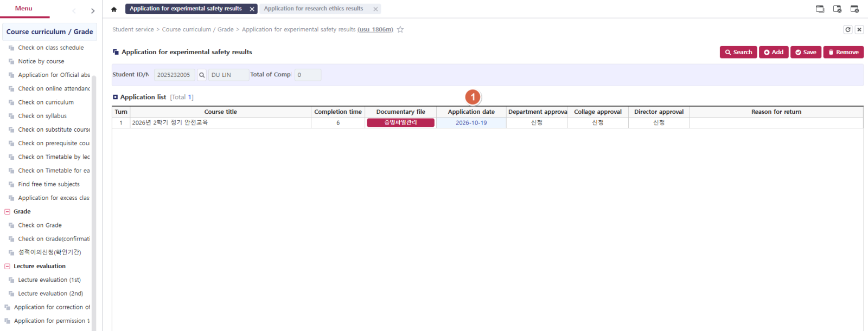The width and height of the screenshot is (868, 331).
Task: Click the Search button
Action: (738, 52)
